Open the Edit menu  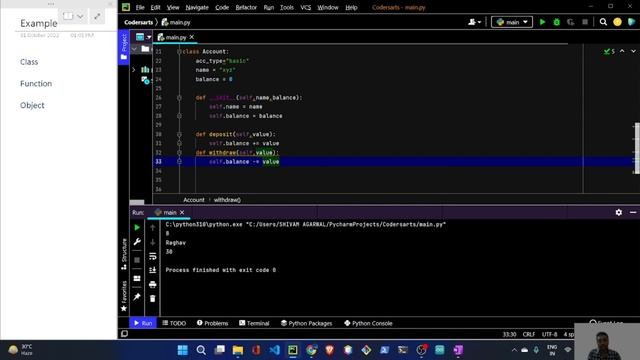click(155, 7)
